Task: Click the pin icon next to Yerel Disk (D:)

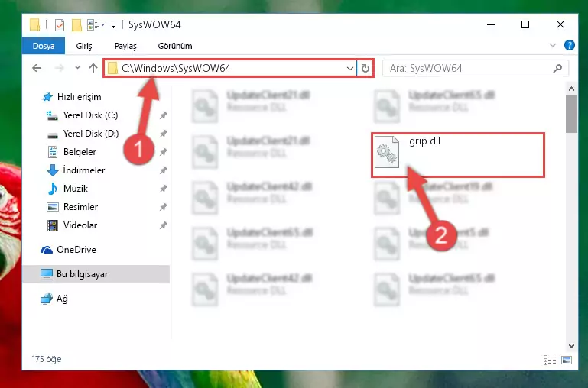Action: click(163, 134)
